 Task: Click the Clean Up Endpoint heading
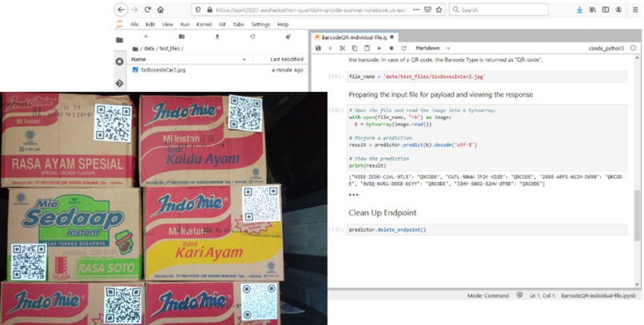pos(383,212)
